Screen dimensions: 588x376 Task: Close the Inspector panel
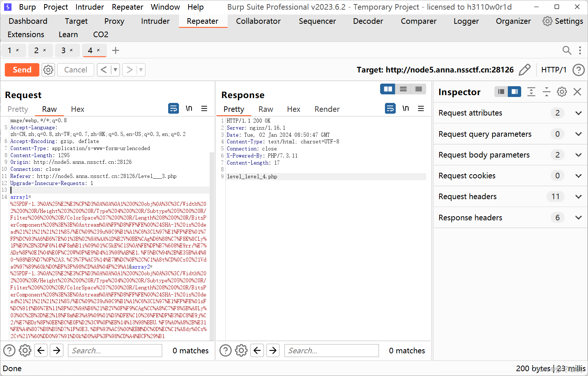click(x=577, y=92)
